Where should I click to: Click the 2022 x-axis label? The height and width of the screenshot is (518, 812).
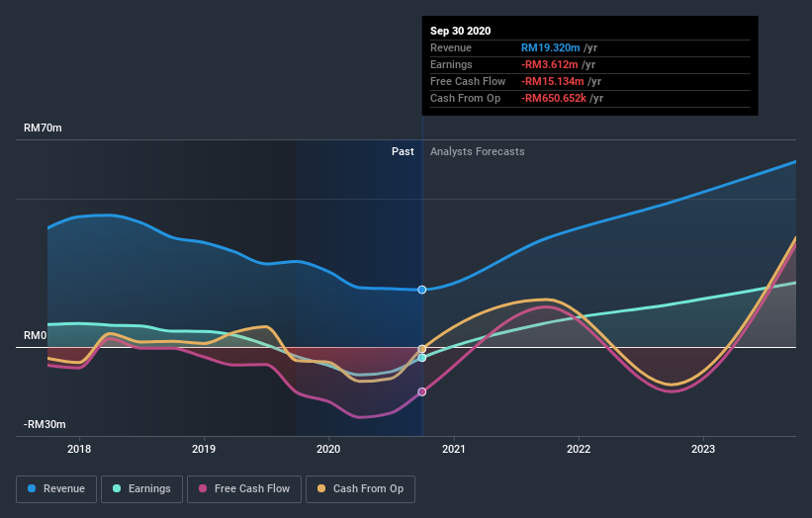579,449
